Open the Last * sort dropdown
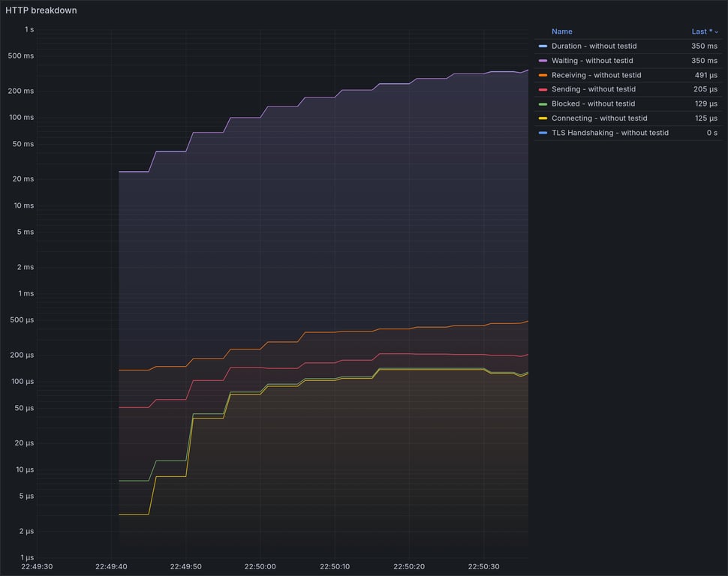This screenshot has height=576, width=728. pos(704,31)
